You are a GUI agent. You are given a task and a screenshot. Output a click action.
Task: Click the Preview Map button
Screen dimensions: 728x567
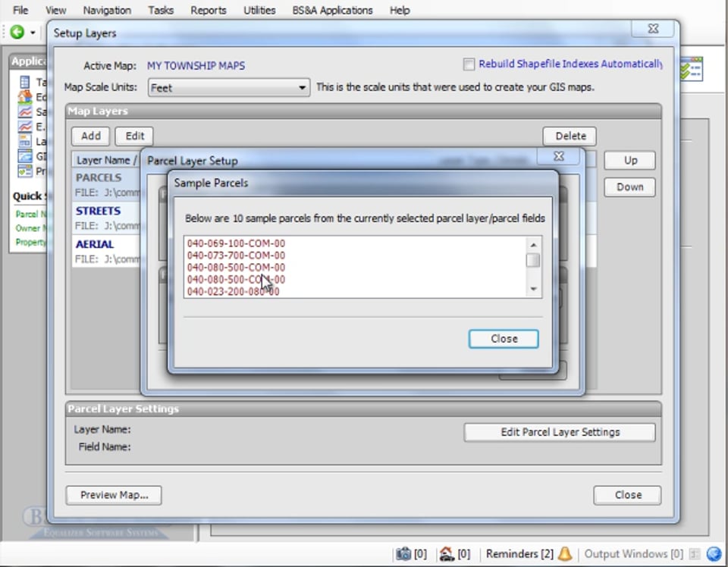pyautogui.click(x=114, y=495)
